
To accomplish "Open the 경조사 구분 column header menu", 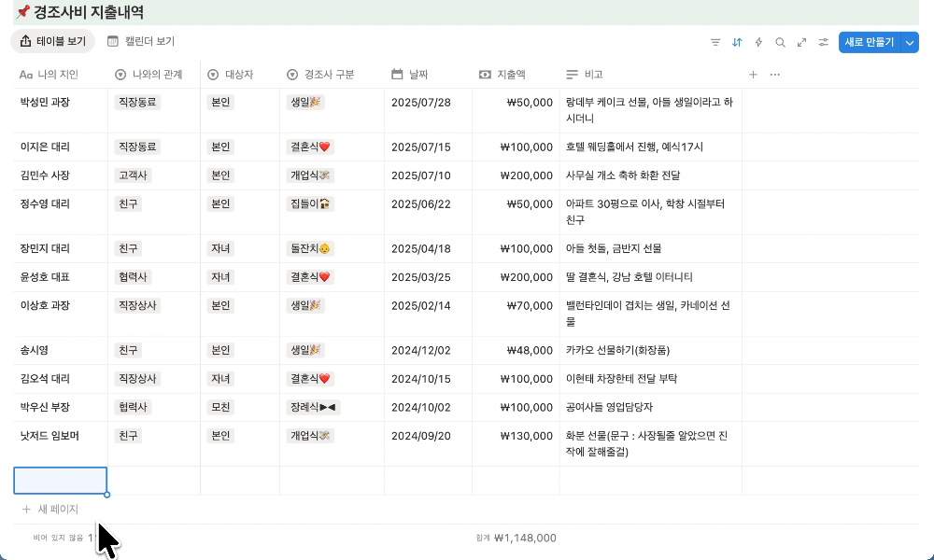I will point(322,75).
